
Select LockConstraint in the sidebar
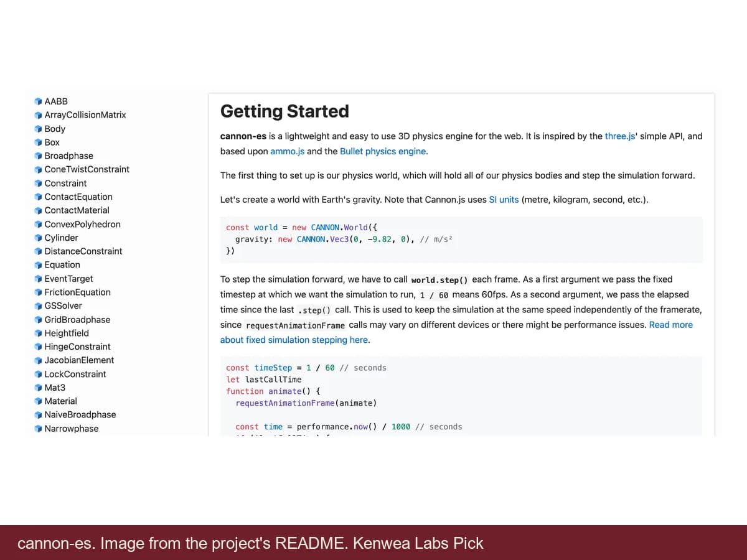(x=75, y=374)
